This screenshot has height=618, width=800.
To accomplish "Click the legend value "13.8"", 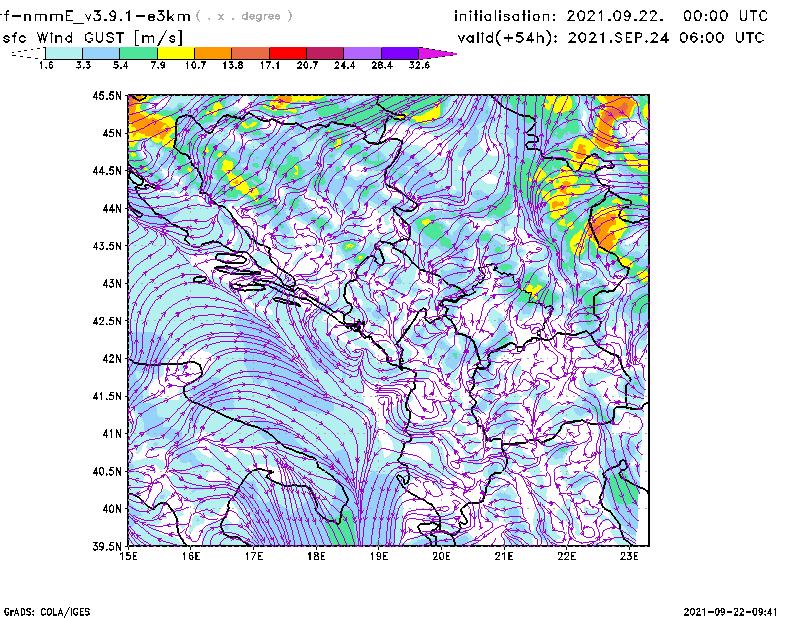I will [x=233, y=65].
